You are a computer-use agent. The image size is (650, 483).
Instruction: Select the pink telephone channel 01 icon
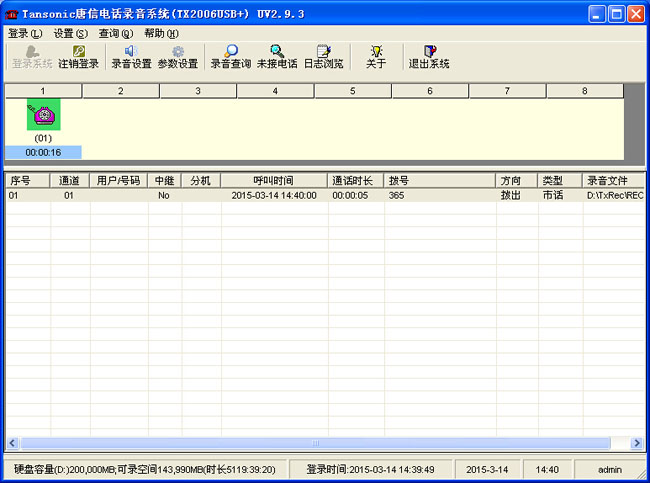pos(43,115)
